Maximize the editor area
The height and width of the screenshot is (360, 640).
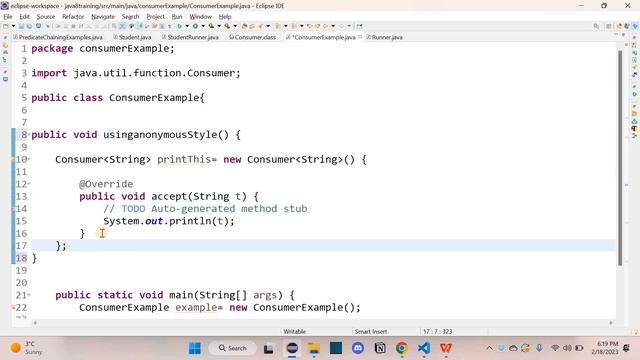pos(623,35)
